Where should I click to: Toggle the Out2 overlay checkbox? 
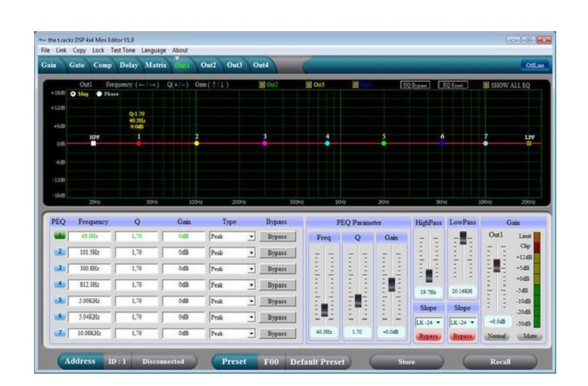(x=261, y=85)
